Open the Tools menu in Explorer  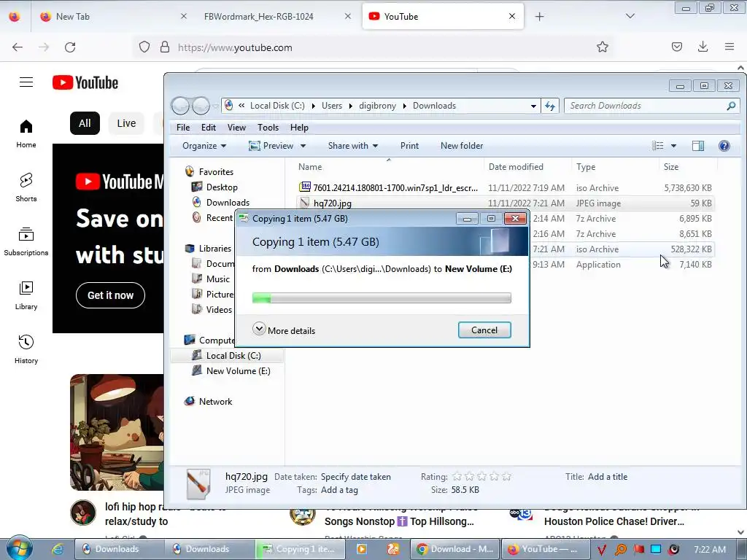(268, 128)
